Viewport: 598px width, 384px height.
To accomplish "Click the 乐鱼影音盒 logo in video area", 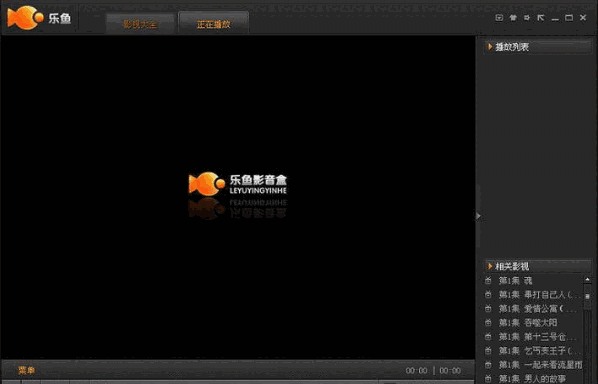I will (238, 184).
